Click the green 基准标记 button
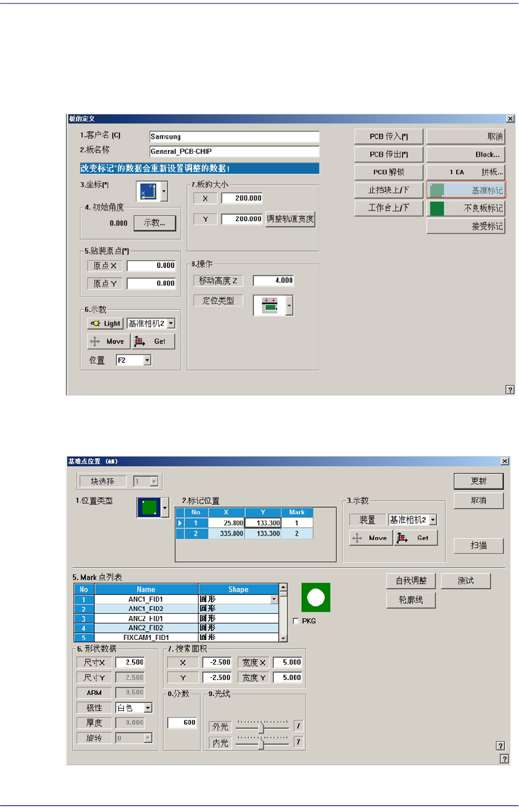This screenshot has width=519, height=812. click(x=466, y=190)
